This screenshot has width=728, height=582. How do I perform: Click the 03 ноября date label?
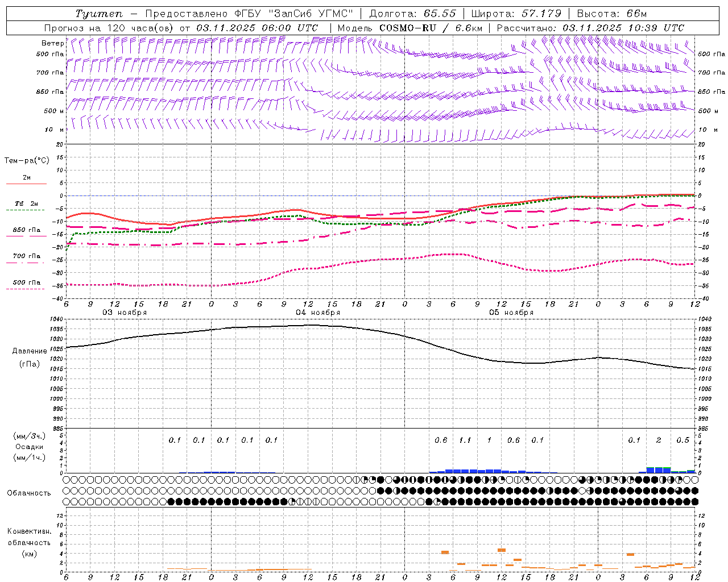click(125, 313)
